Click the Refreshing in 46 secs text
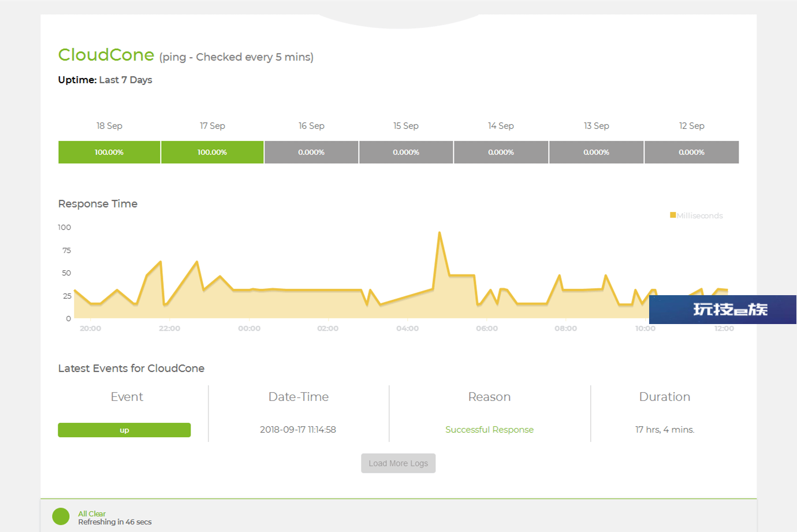The image size is (797, 532). [x=115, y=522]
